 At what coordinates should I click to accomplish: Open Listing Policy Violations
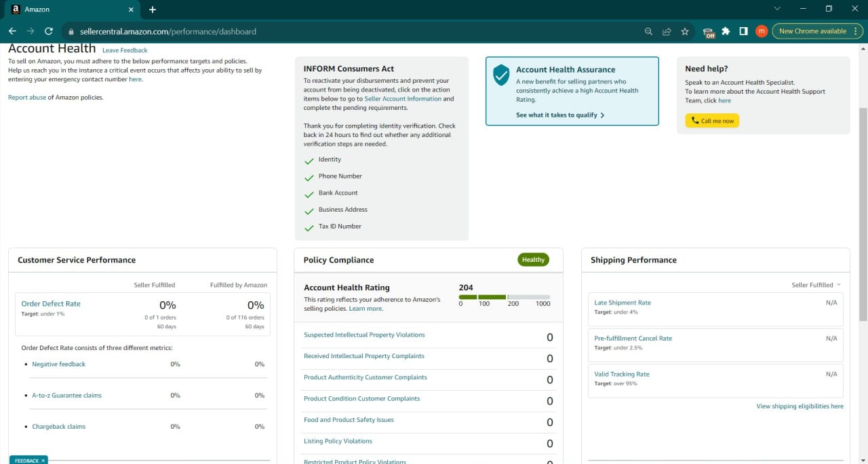coord(338,441)
